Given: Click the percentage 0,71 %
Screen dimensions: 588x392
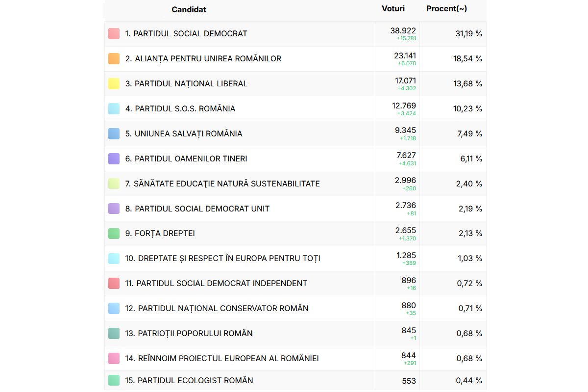Looking at the screenshot, I should (x=470, y=309).
